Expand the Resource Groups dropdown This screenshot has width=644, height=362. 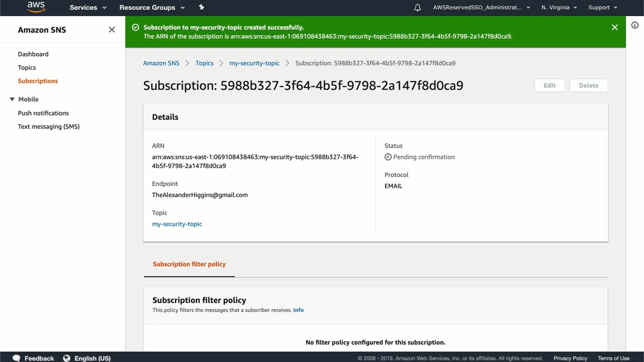(x=152, y=8)
